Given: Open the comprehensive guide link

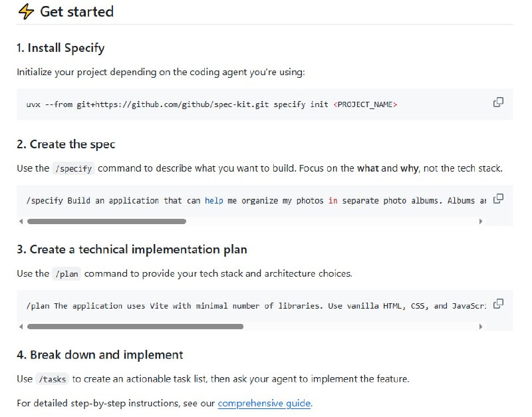Looking at the screenshot, I should tap(264, 404).
